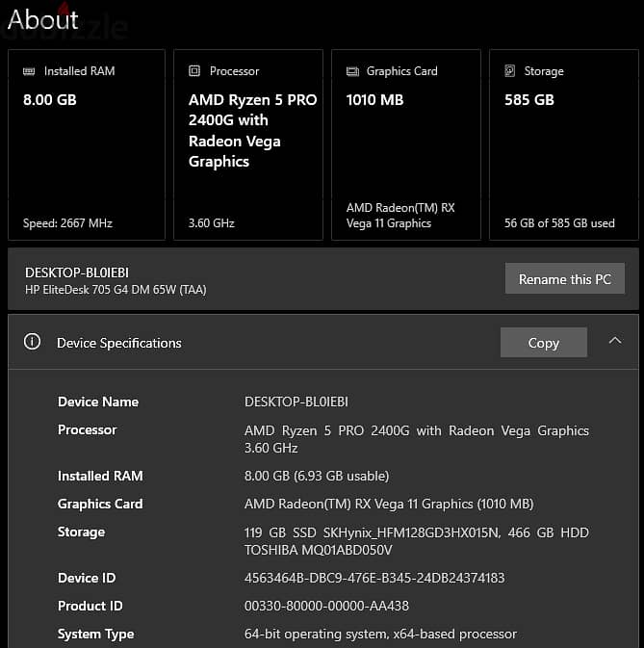Click the Device ID row label
The height and width of the screenshot is (648, 644).
click(x=87, y=578)
